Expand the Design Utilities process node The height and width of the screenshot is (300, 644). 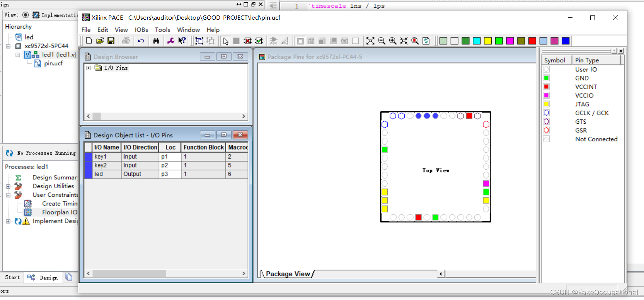[x=8, y=186]
